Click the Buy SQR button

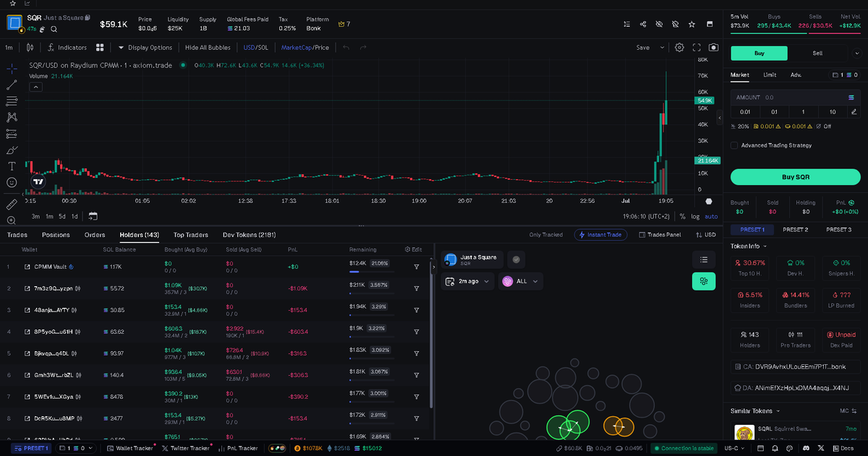pos(795,177)
